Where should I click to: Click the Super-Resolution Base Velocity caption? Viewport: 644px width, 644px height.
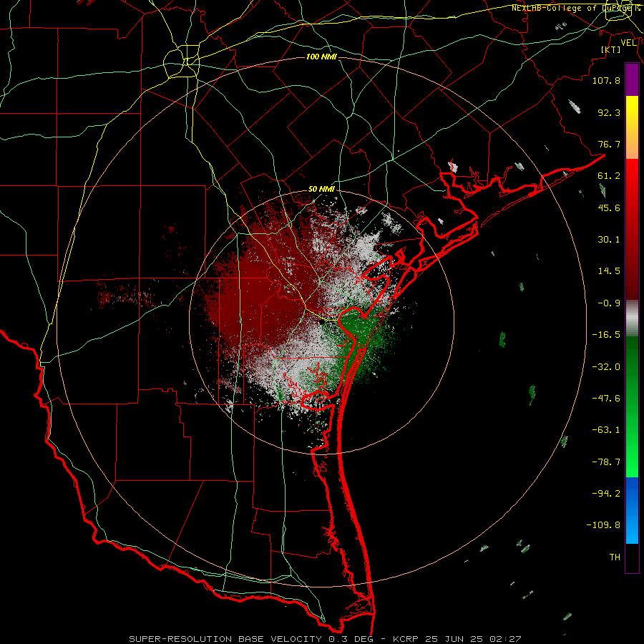[x=325, y=639]
